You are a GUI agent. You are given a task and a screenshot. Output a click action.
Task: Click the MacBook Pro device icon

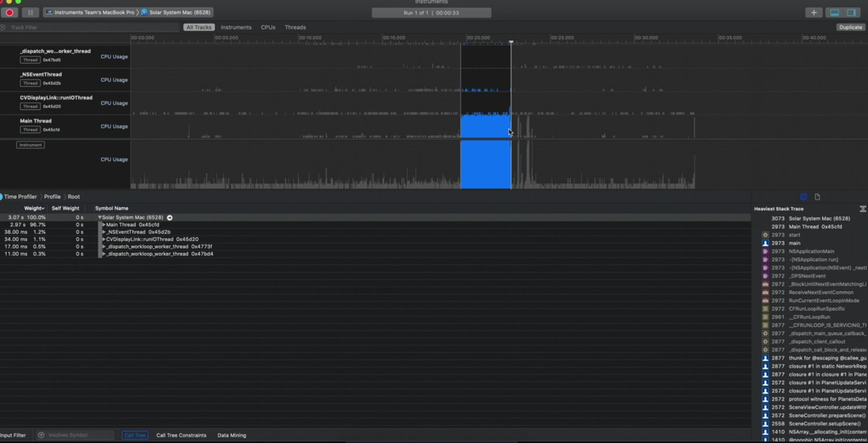pos(49,12)
